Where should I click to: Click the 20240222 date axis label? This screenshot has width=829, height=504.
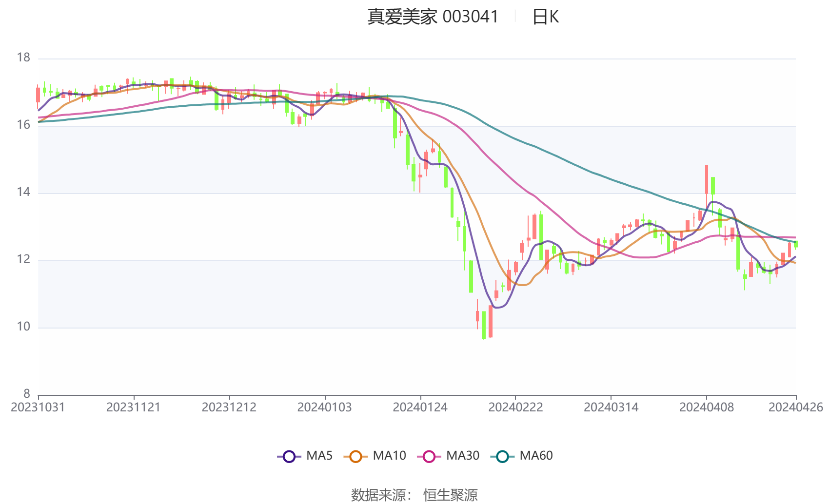pyautogui.click(x=516, y=407)
